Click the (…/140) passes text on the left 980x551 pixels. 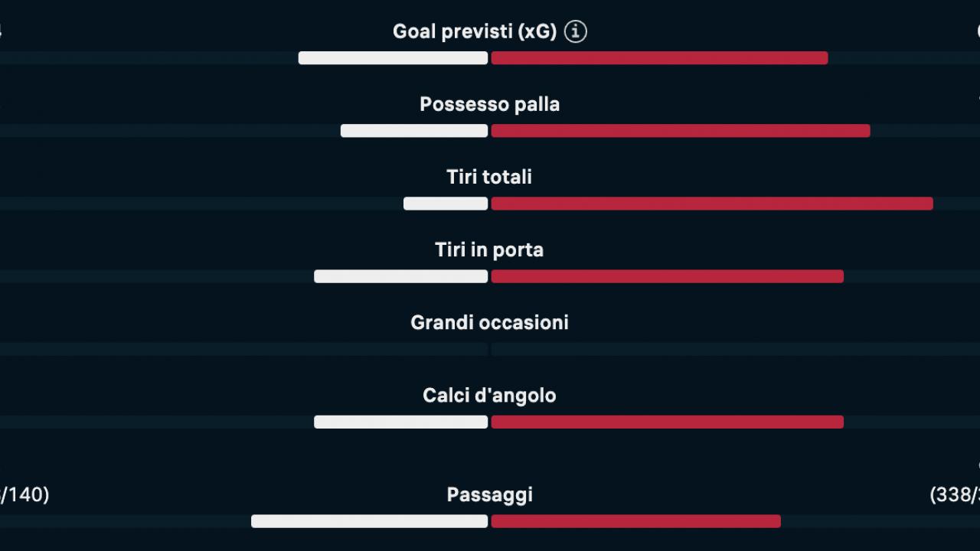[24, 494]
